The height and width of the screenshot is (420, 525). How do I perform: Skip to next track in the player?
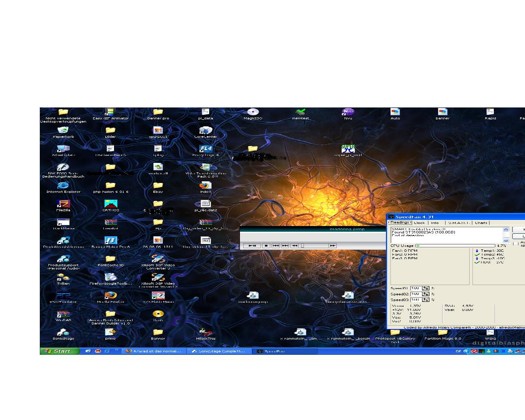point(285,246)
